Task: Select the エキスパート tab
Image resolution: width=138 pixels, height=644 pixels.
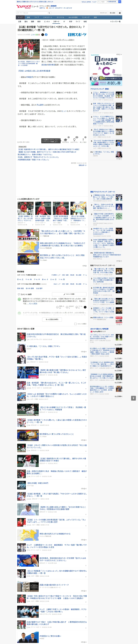Action: coord(48,17)
